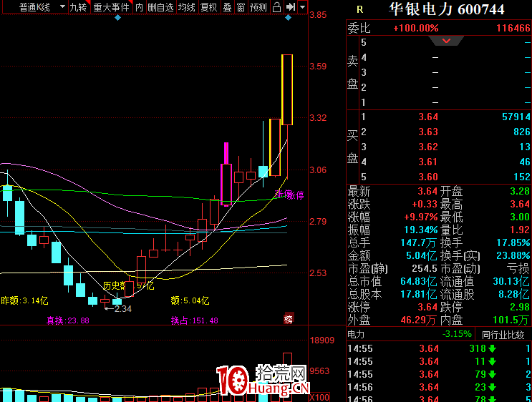Open the 同行业比较 industry comparison
The width and height of the screenshot is (532, 402).
(x=503, y=335)
